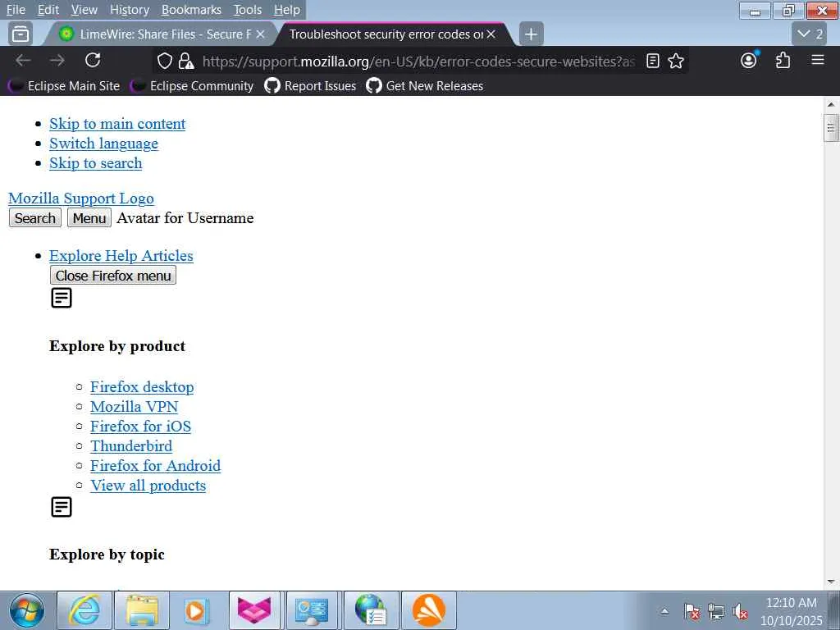Screen dimensions: 840x630
Task: Open Windows Media Player in taskbar
Action: (196, 610)
